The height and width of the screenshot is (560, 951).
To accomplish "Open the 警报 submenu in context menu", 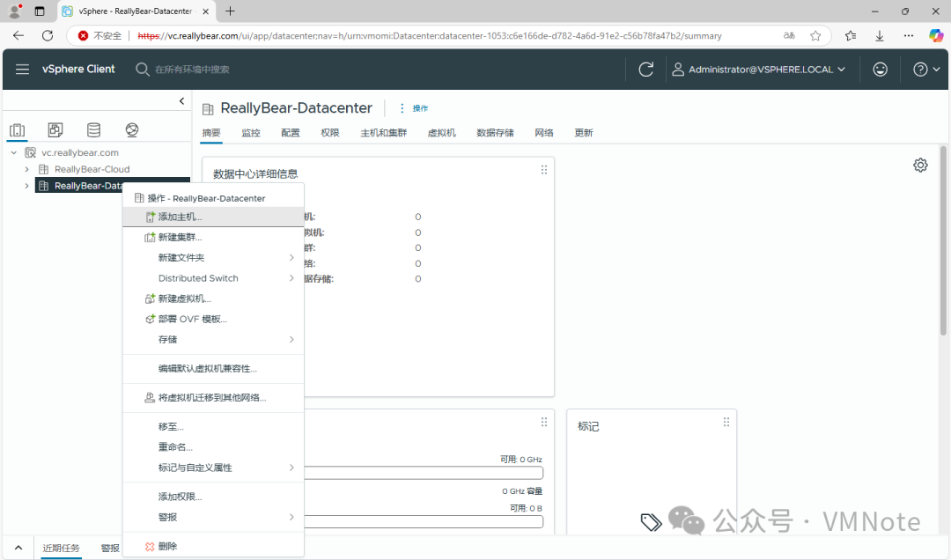I will [x=213, y=518].
